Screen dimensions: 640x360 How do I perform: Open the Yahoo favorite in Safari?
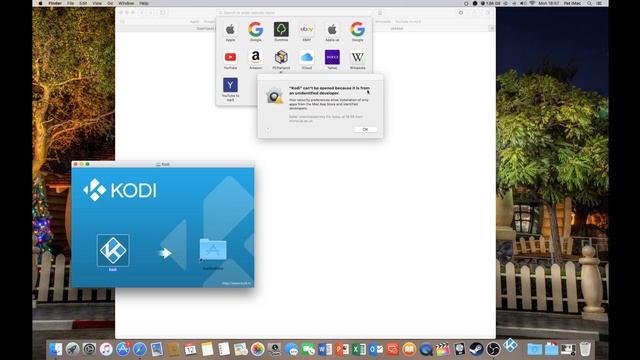click(332, 58)
